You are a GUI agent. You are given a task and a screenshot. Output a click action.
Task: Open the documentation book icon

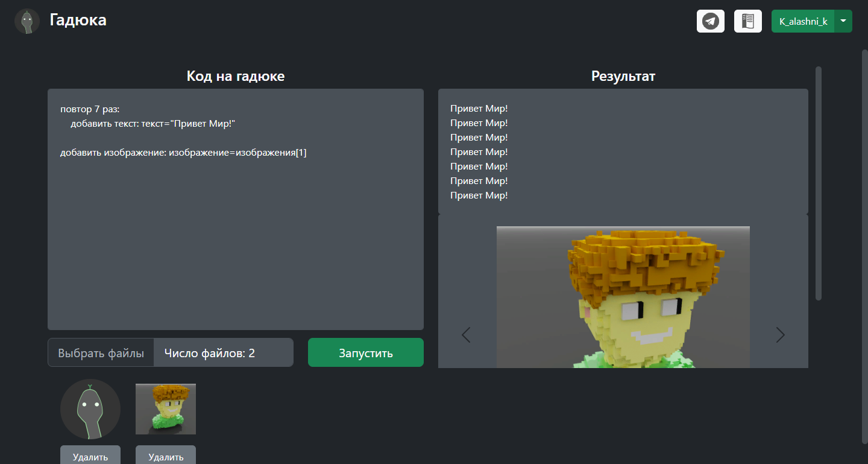pos(748,21)
